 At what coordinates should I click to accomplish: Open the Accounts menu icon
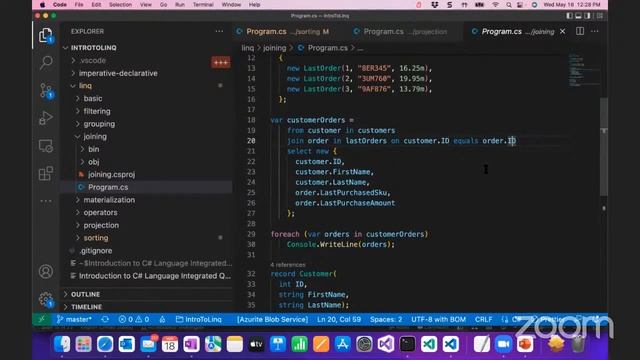click(46, 271)
